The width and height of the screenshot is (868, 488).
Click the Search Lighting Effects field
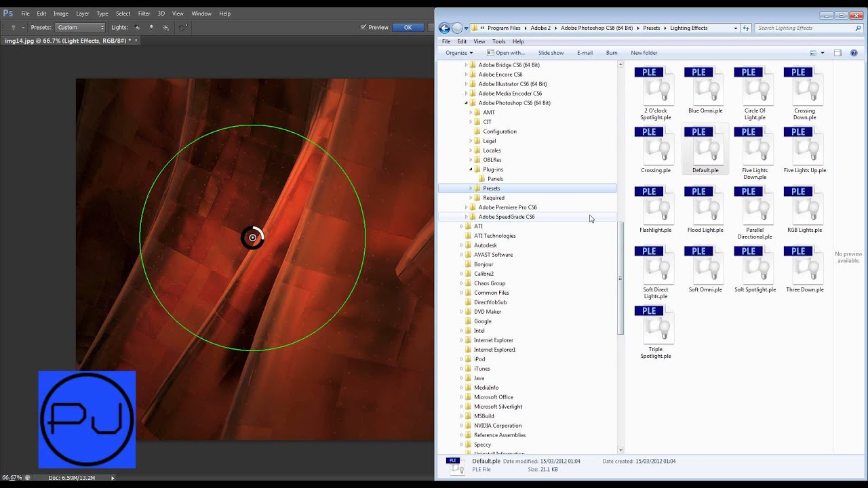[808, 28]
